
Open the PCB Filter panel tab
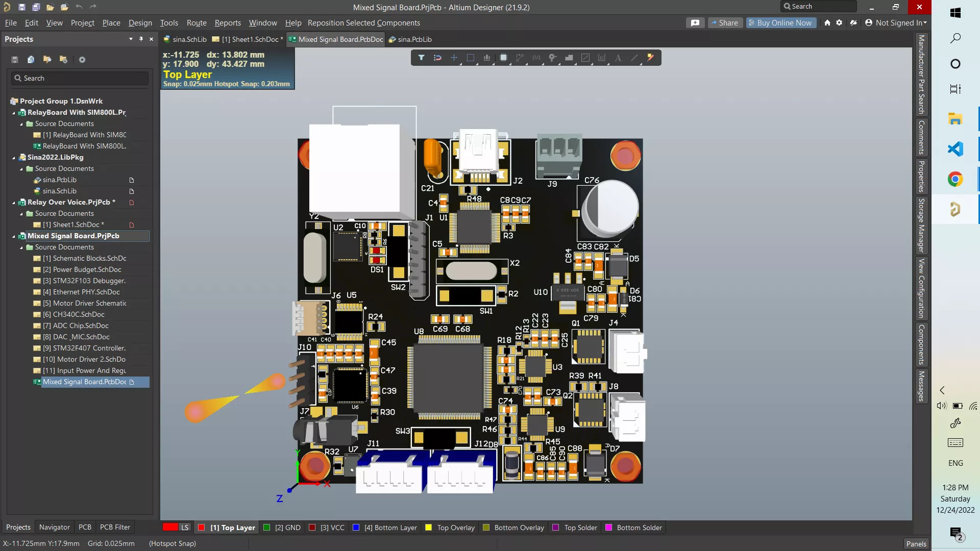point(115,528)
